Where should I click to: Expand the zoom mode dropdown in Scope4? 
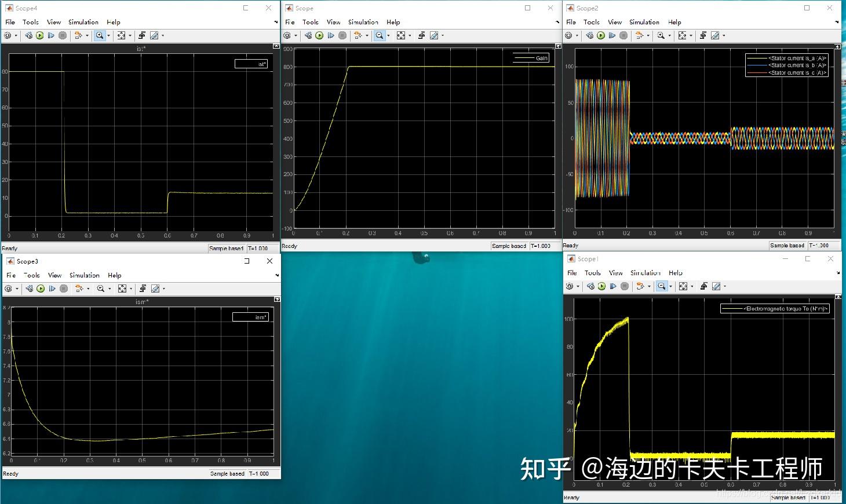pos(108,35)
